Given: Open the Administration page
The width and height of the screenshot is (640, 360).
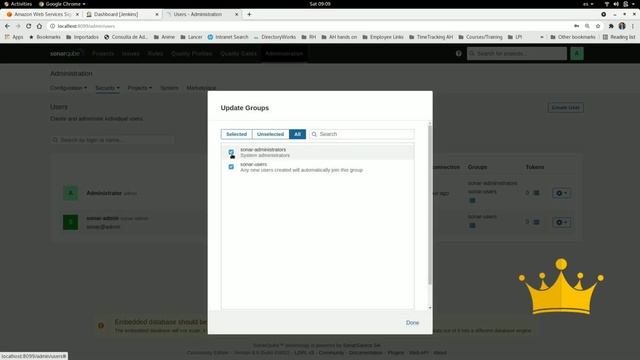Looking at the screenshot, I should click(x=284, y=53).
